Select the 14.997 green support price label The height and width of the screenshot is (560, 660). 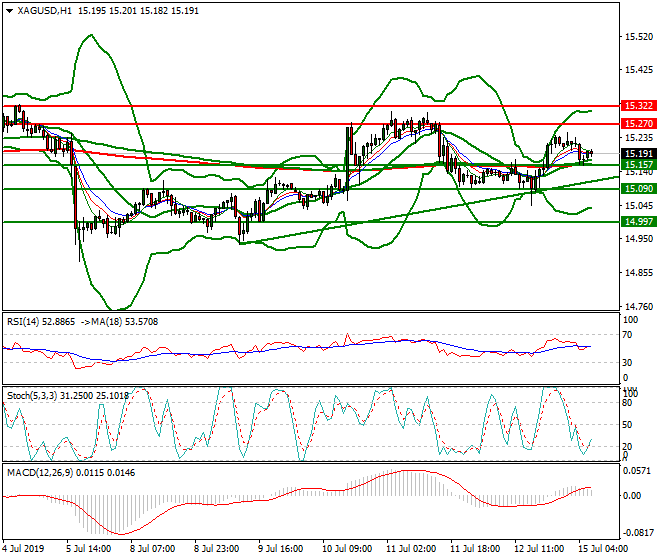639,221
